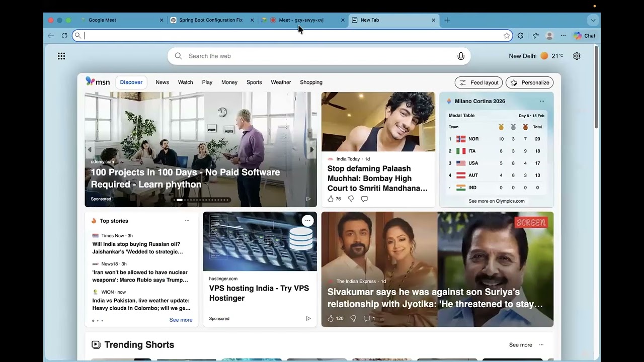Open the favorites list icon in the toolbar
Image resolution: width=644 pixels, height=362 pixels.
pos(536,36)
